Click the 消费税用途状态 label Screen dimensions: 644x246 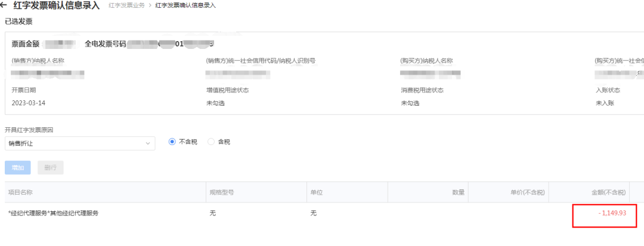pyautogui.click(x=422, y=90)
